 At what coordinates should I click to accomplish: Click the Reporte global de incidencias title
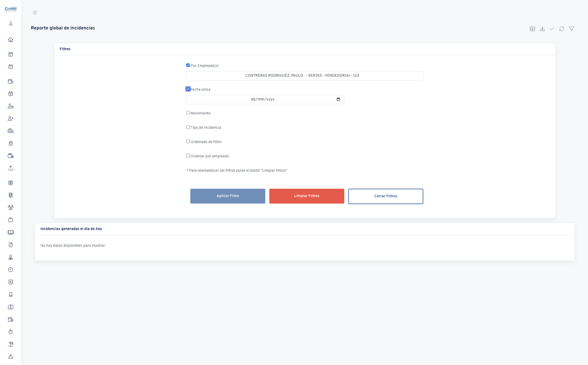63,28
